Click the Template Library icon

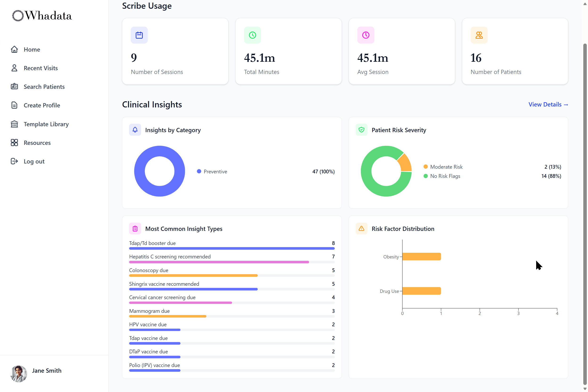coord(14,124)
